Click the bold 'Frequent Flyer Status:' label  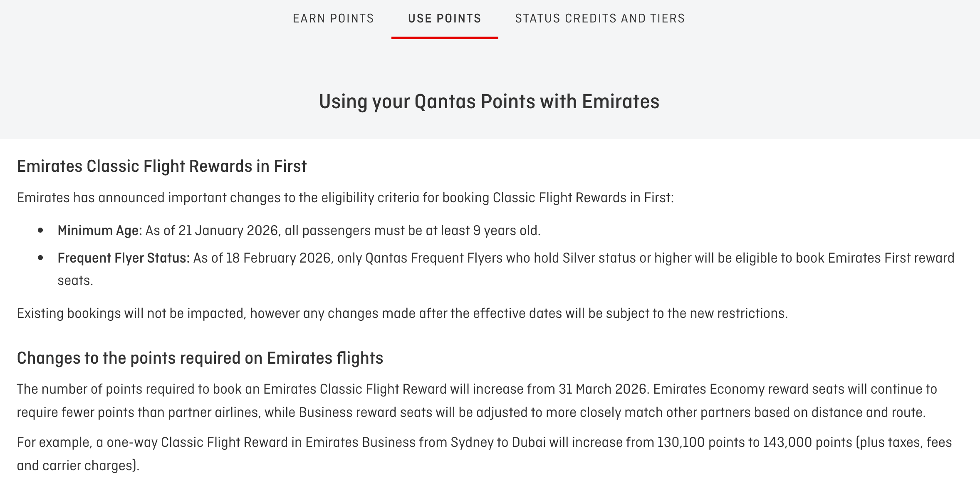124,258
